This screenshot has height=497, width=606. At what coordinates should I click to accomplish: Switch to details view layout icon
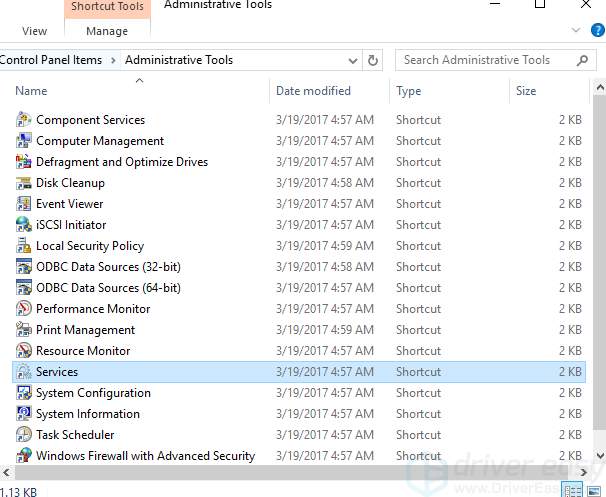pos(574,490)
